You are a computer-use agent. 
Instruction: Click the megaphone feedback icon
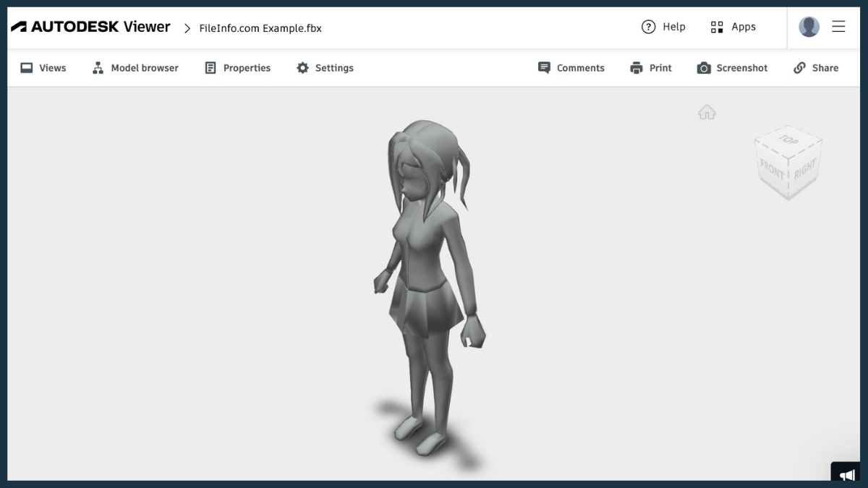point(847,474)
